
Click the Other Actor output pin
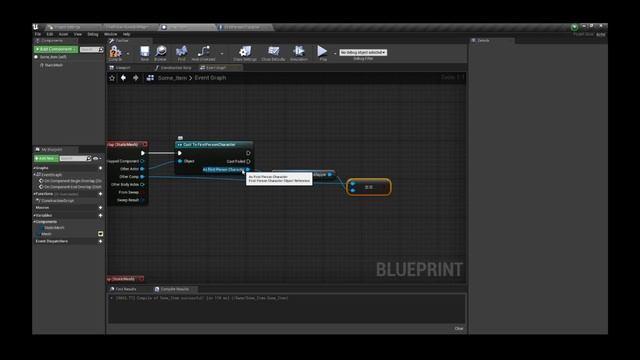142,169
